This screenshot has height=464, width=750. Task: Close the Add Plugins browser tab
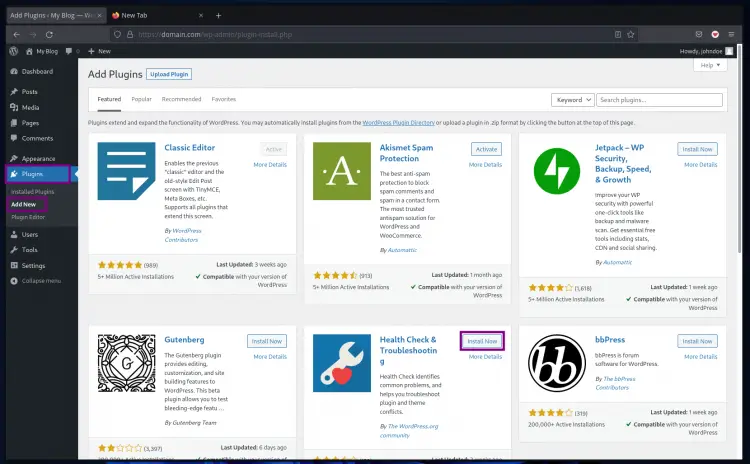(99, 15)
